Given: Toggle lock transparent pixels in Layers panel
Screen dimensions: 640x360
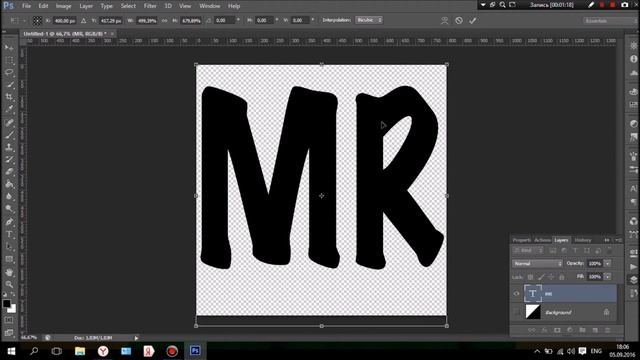Looking at the screenshot, I should 530,277.
